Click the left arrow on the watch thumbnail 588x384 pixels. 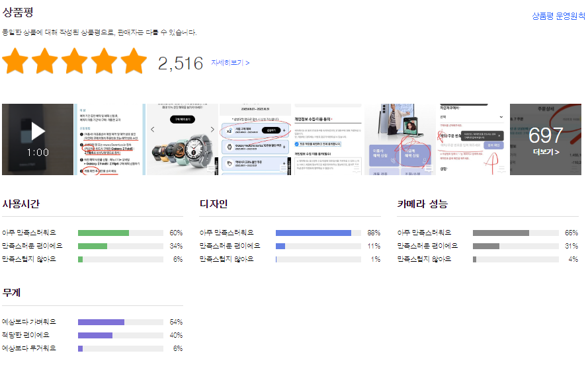click(x=153, y=130)
